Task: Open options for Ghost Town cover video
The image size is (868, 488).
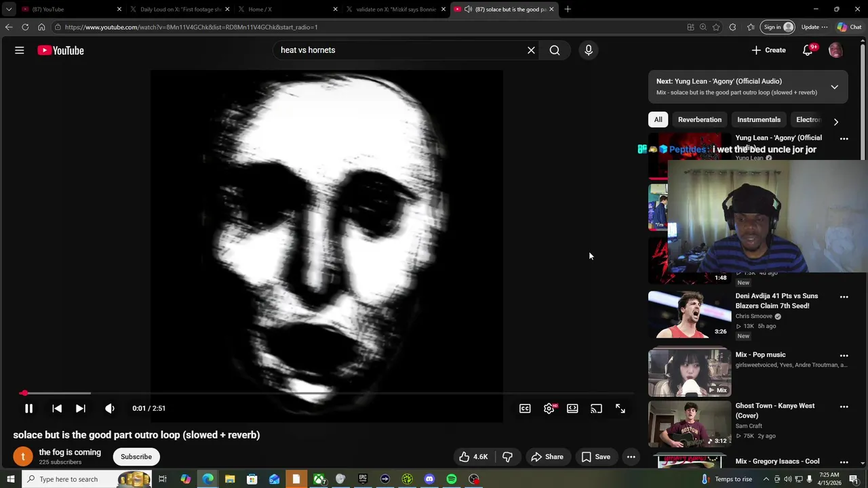Action: tap(844, 407)
